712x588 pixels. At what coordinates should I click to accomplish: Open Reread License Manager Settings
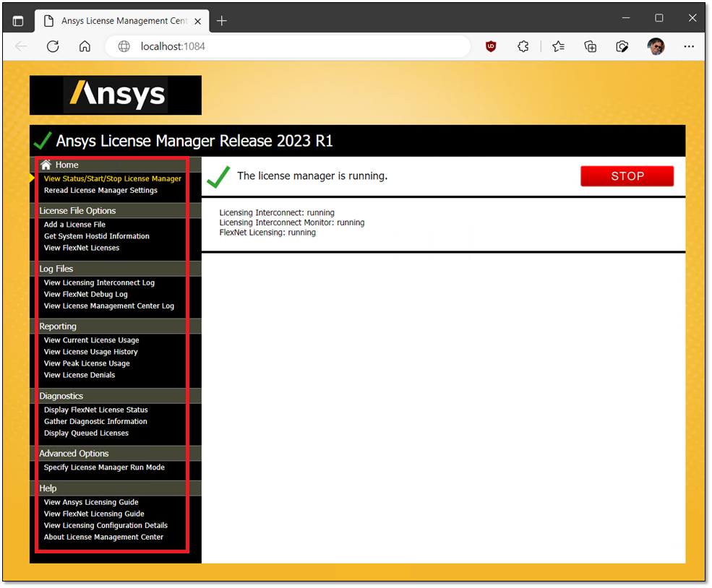pyautogui.click(x=100, y=191)
